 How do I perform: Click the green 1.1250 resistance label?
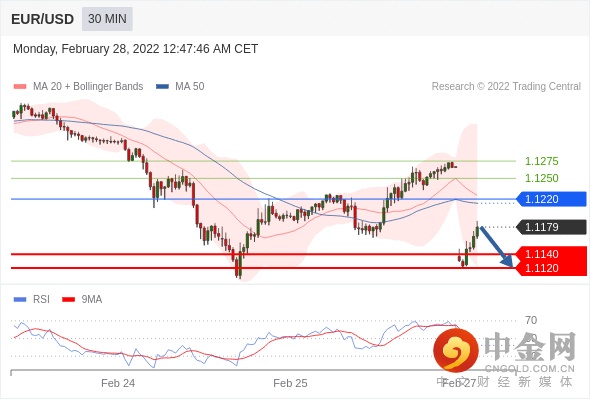[541, 178]
